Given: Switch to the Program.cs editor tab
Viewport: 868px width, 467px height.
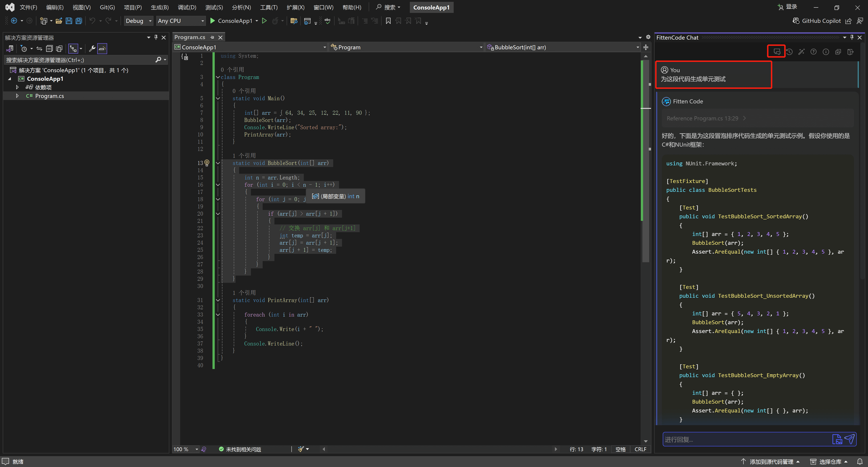Looking at the screenshot, I should 190,37.
